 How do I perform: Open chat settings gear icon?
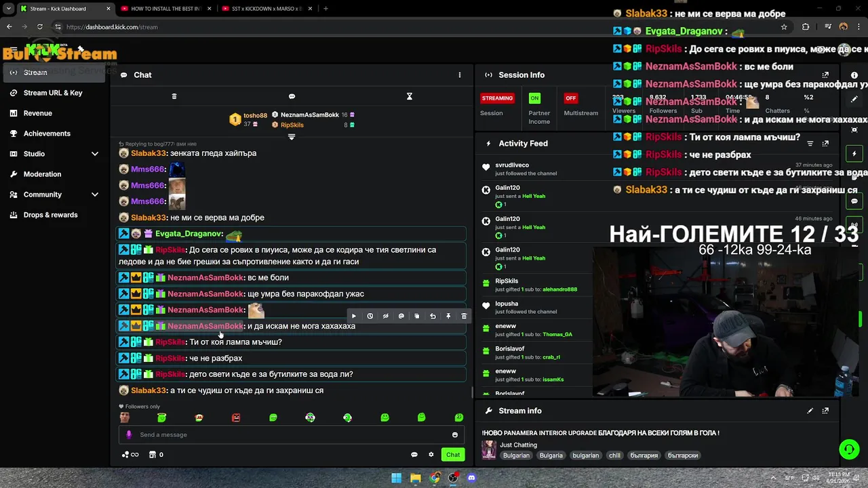pos(431,455)
